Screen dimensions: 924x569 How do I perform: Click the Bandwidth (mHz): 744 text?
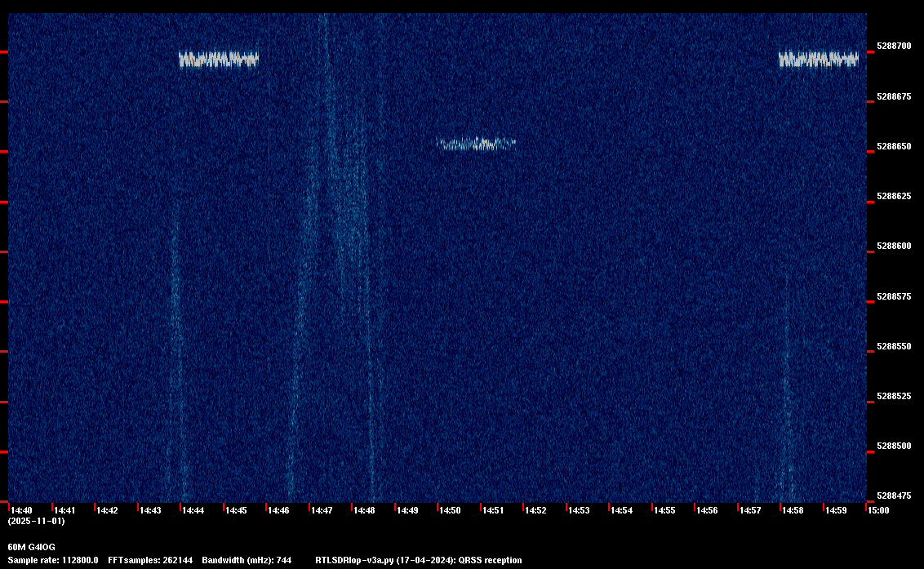(247, 560)
